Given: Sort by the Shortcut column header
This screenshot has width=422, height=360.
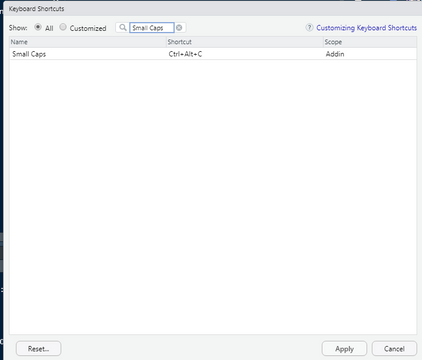Looking at the screenshot, I should [x=245, y=42].
